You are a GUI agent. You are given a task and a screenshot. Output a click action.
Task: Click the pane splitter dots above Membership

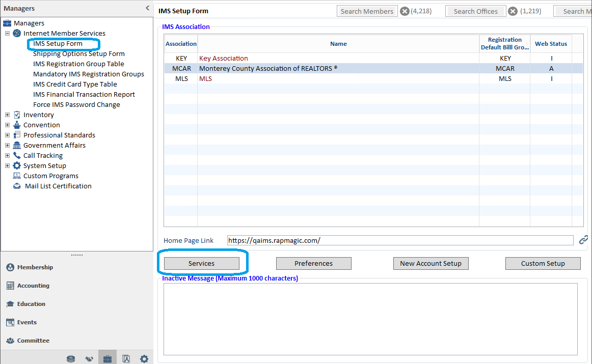(76, 255)
